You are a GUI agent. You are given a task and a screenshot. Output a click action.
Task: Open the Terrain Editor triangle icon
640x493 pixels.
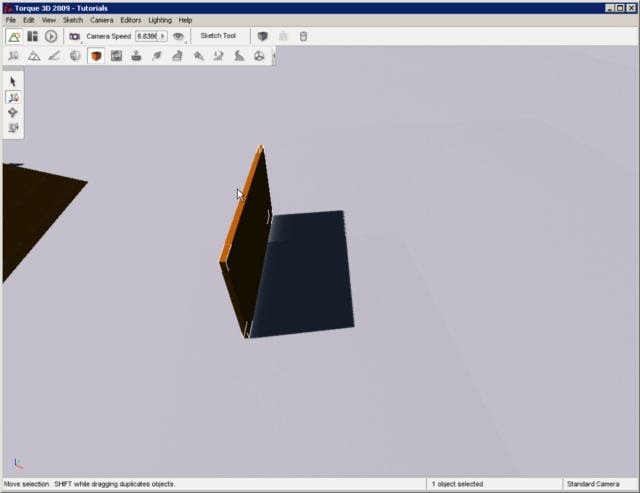point(34,56)
